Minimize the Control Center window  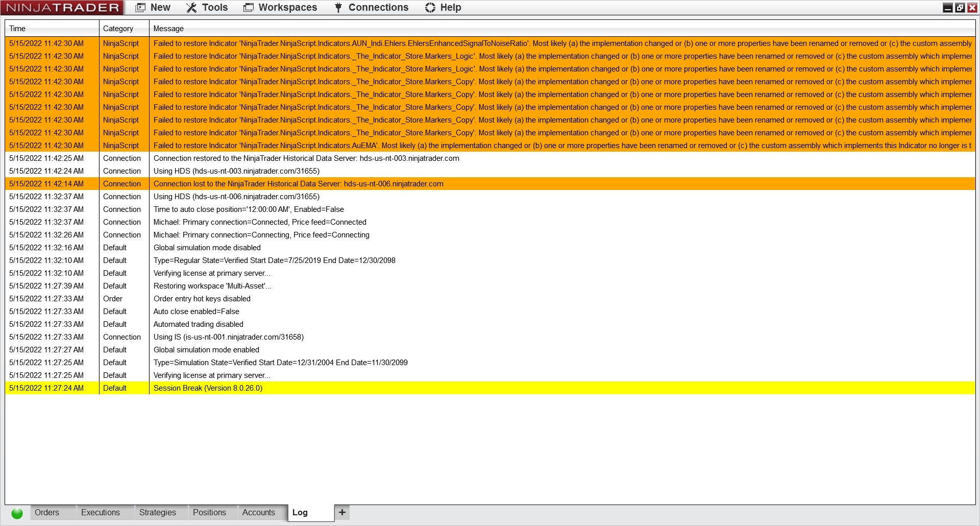948,8
